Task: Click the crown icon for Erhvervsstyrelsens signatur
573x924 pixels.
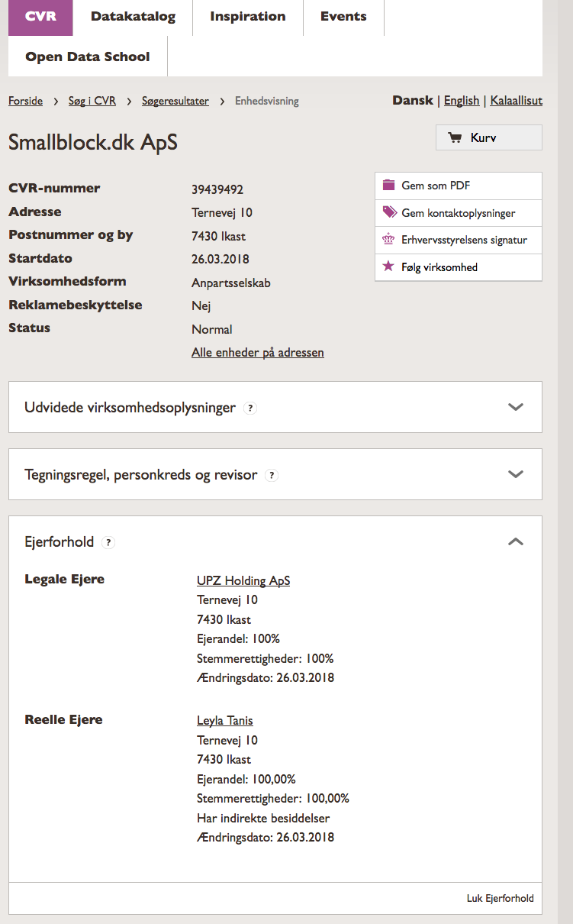Action: click(389, 240)
